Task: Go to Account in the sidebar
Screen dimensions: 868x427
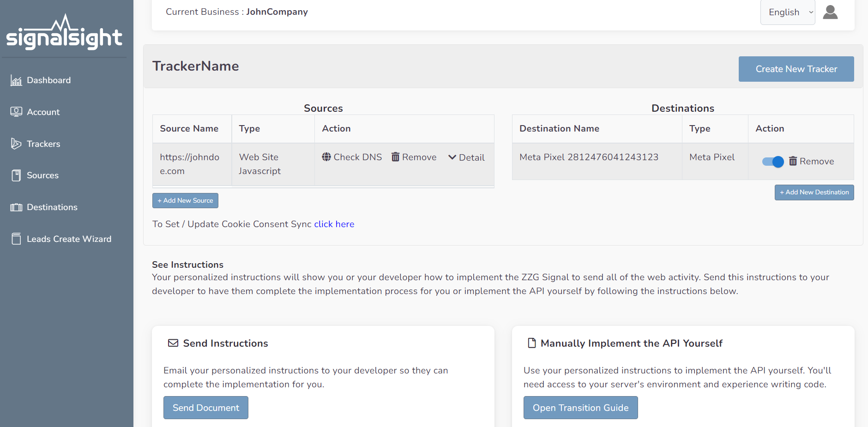Action: pyautogui.click(x=43, y=112)
